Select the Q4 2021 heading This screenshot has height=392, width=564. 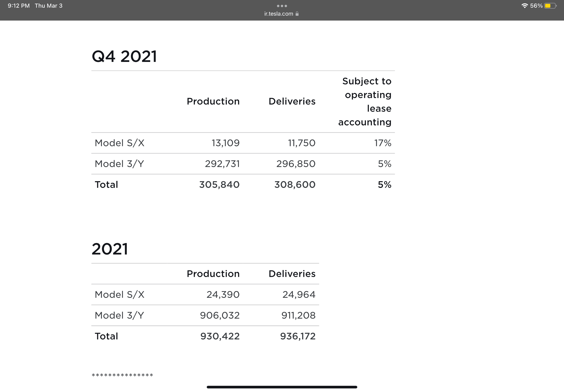(124, 56)
